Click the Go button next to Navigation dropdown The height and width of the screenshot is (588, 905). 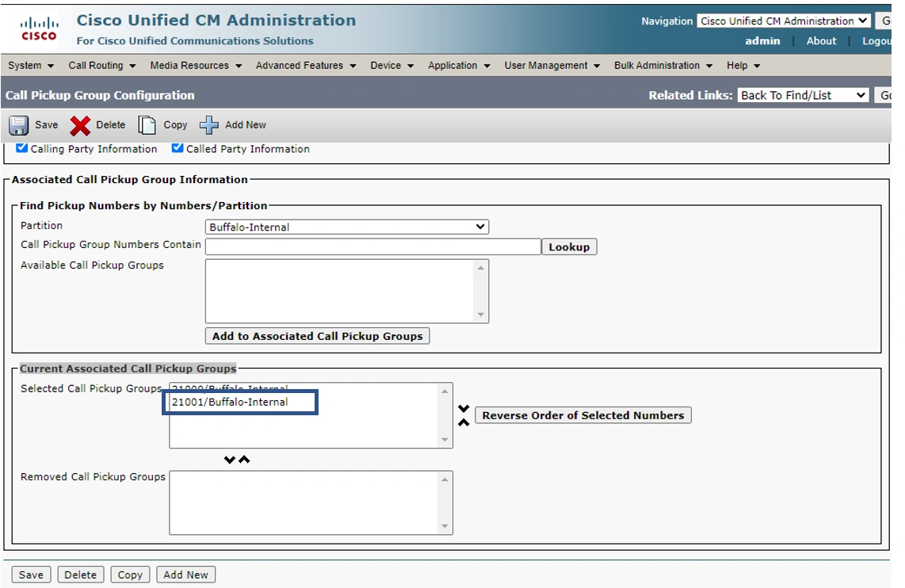click(x=884, y=21)
